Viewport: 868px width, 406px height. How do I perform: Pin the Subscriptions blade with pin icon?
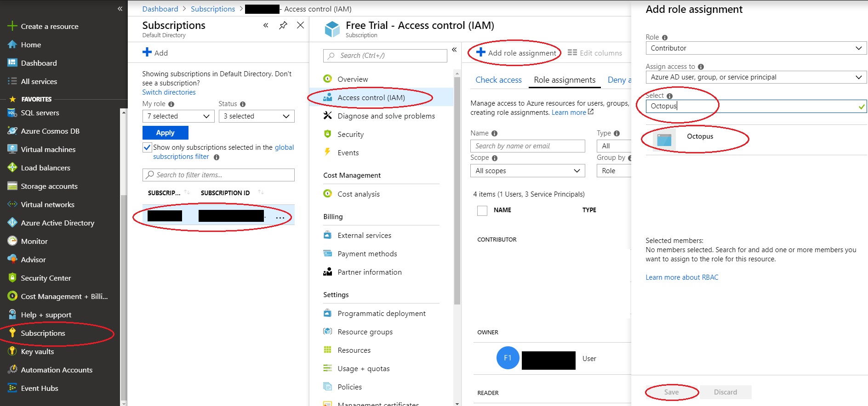(x=283, y=25)
